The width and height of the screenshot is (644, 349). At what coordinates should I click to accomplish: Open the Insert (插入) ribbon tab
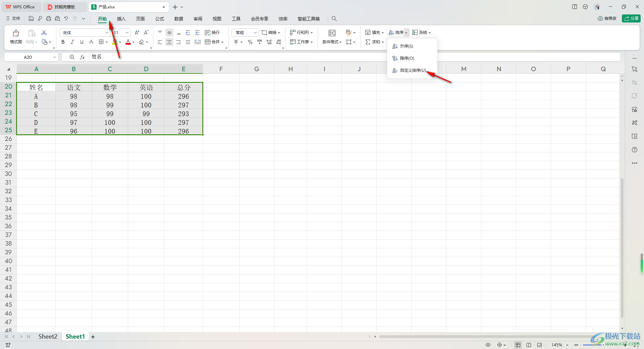121,19
